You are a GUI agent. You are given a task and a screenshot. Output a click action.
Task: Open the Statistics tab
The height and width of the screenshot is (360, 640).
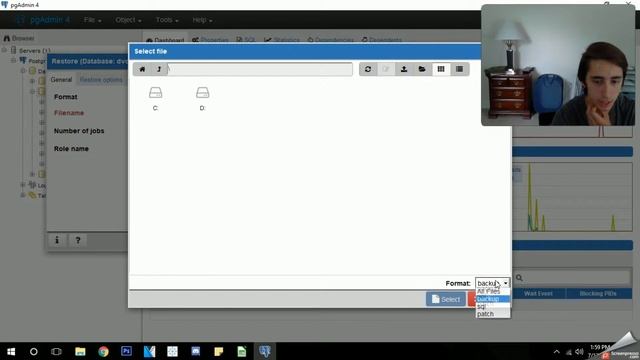click(282, 40)
